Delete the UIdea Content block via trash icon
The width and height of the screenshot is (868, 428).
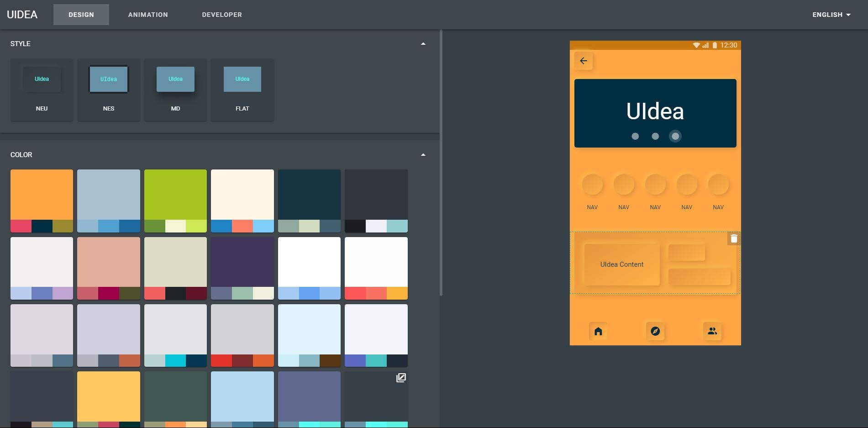(734, 238)
